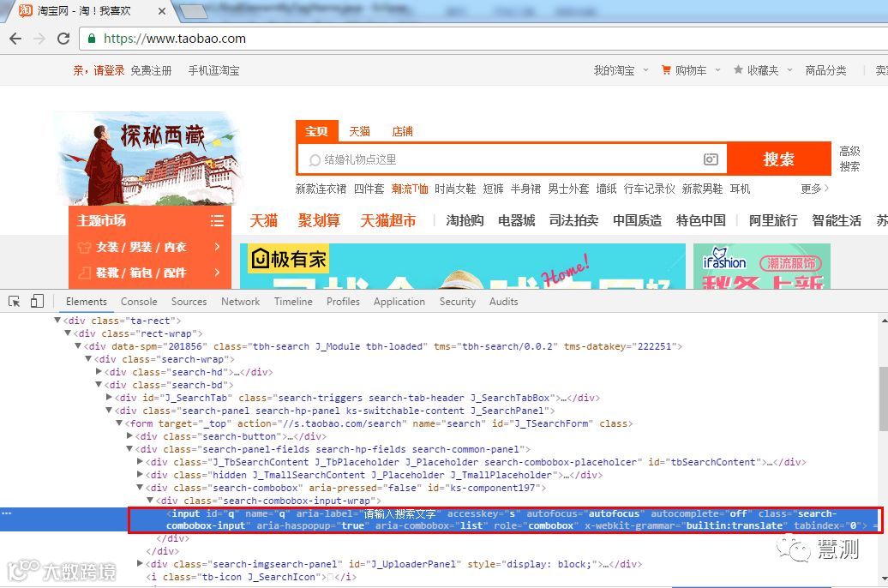This screenshot has height=588, width=888.
Task: Click the favorites star icon
Action: click(x=738, y=69)
